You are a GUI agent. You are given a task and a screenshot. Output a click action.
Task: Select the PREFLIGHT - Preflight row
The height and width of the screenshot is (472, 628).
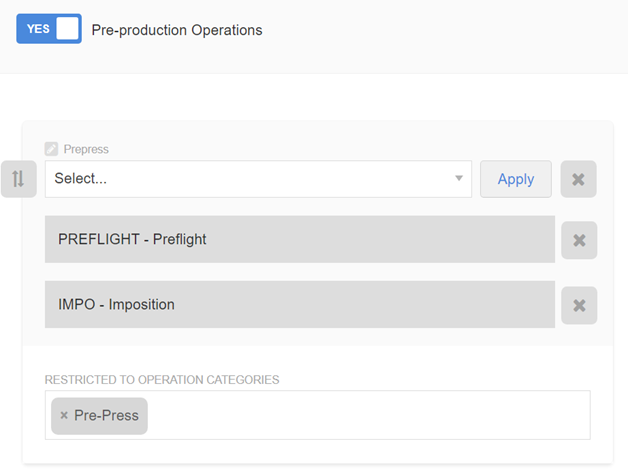[x=299, y=240]
